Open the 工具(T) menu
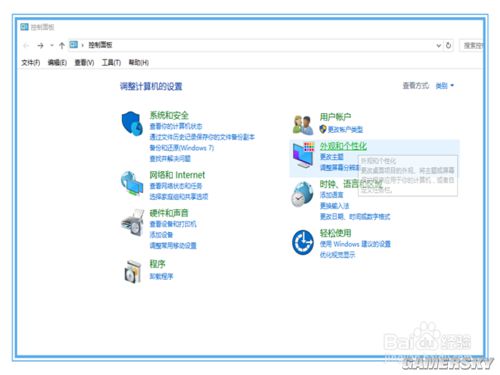Image resolution: width=500 pixels, height=375 pixels. (x=111, y=62)
